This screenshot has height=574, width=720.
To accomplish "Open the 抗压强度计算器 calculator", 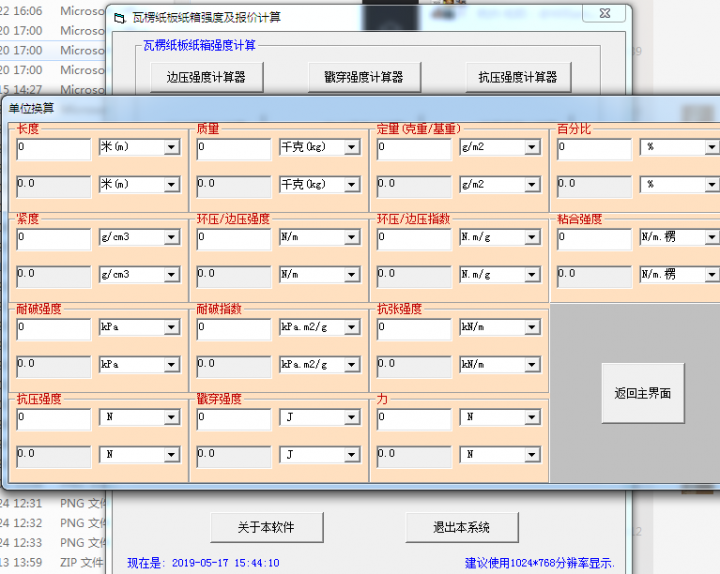I will pyautogui.click(x=517, y=77).
